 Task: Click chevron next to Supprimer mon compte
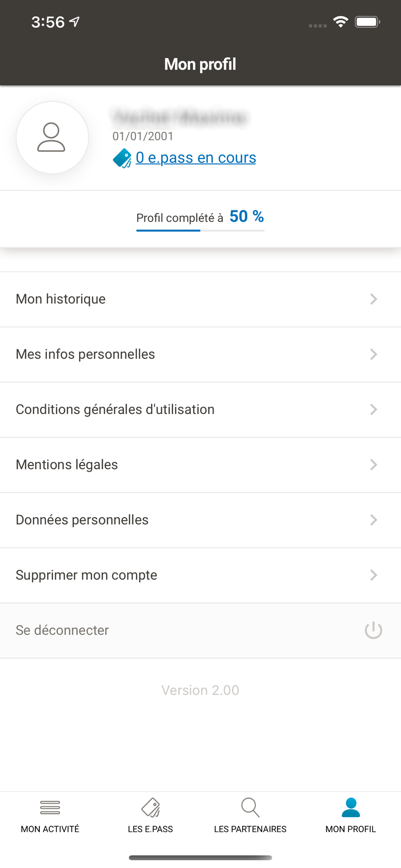coord(373,575)
